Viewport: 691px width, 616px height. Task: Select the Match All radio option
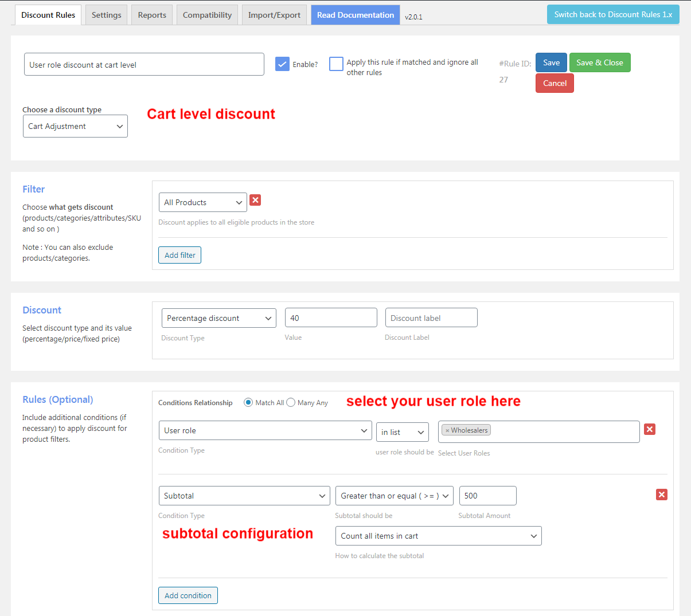[x=248, y=402]
